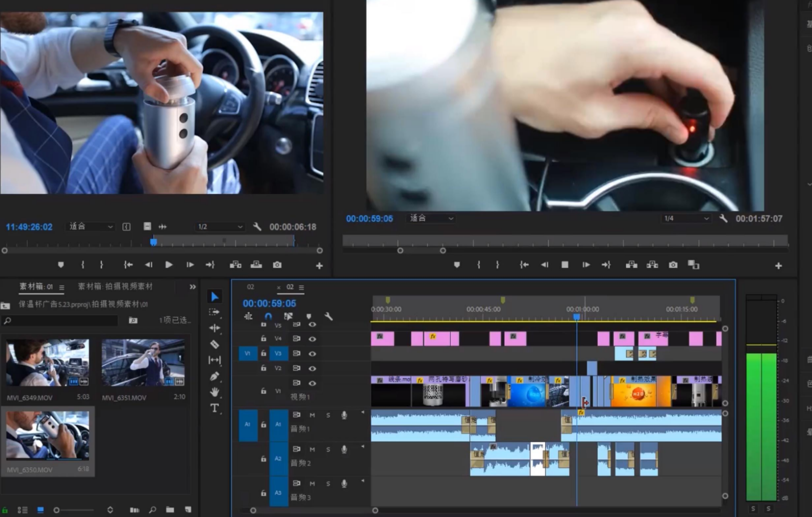This screenshot has width=812, height=517.
Task: Export a frame from the Program Monitor
Action: tap(673, 264)
